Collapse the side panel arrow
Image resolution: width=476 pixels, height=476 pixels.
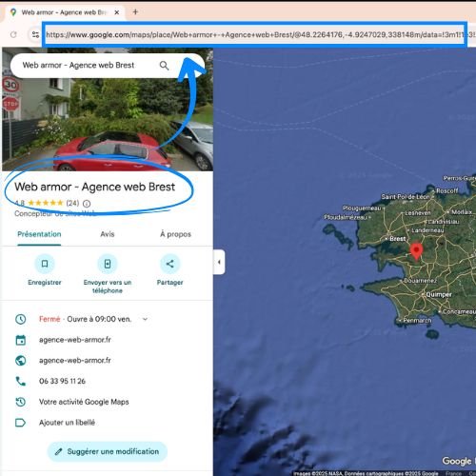(x=219, y=262)
